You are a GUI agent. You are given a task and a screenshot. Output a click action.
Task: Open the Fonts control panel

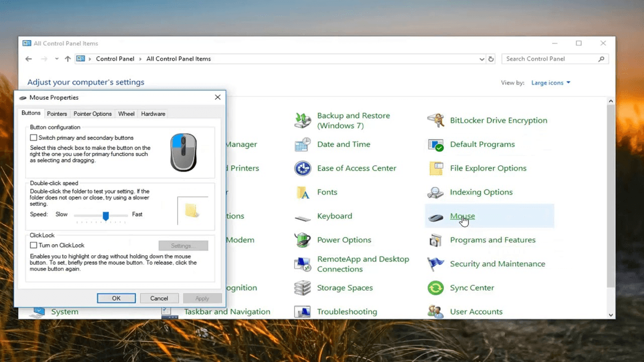(x=328, y=192)
